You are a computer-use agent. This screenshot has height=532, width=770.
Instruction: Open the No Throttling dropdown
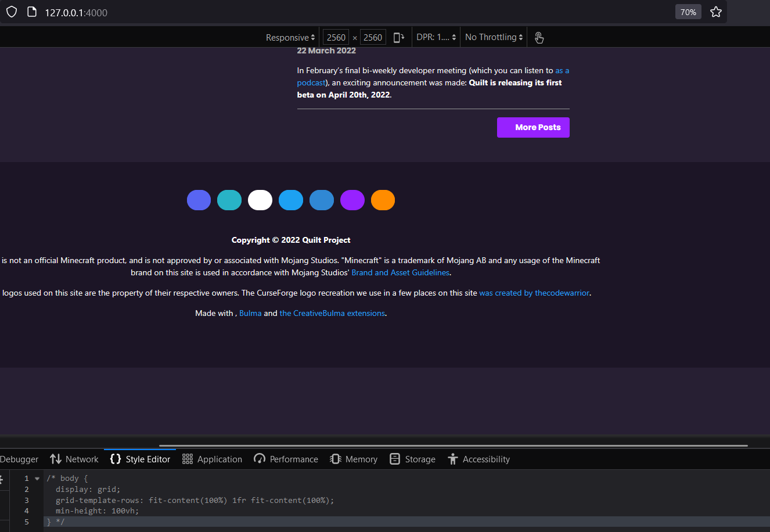[492, 37]
